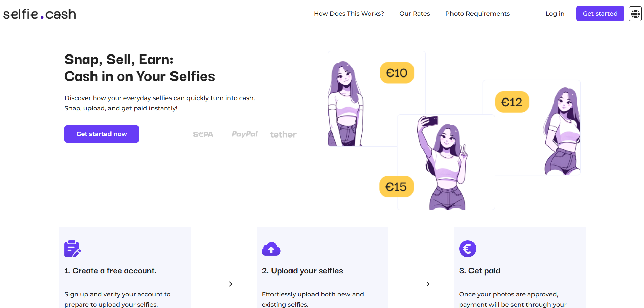Click the SEPA payment logo
The height and width of the screenshot is (308, 644).
tap(203, 134)
